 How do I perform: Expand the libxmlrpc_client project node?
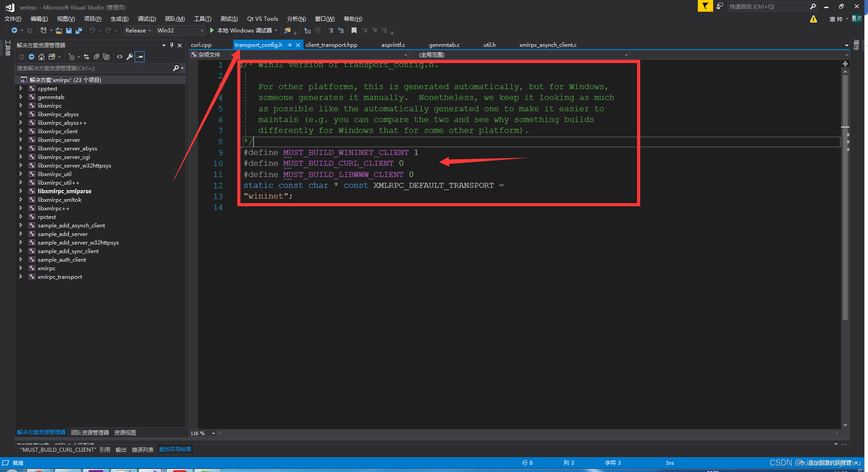(21, 131)
